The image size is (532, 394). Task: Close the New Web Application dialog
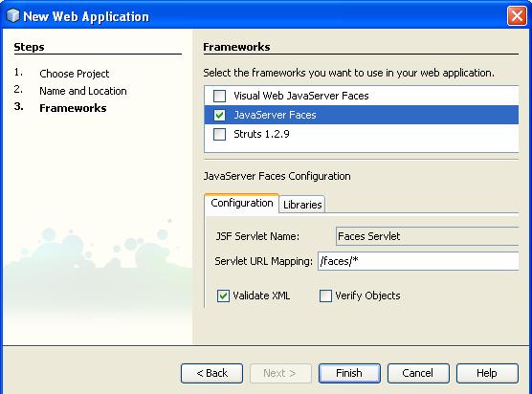[x=517, y=15]
